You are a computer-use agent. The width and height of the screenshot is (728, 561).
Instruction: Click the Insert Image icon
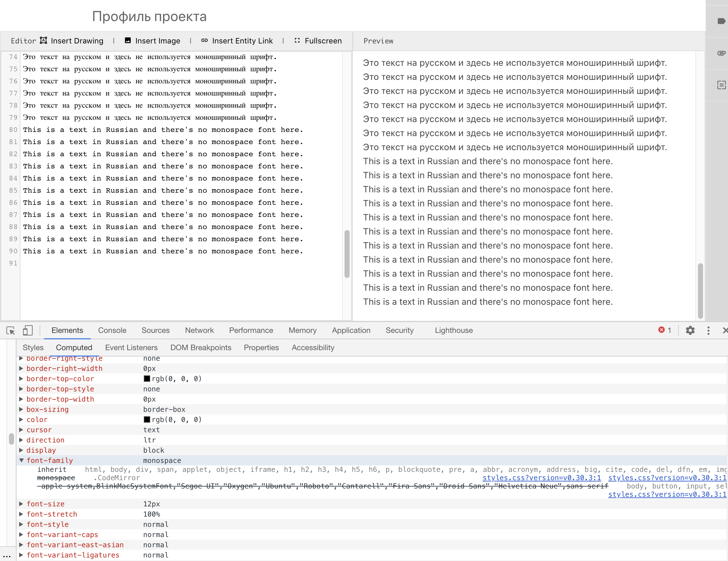point(128,41)
